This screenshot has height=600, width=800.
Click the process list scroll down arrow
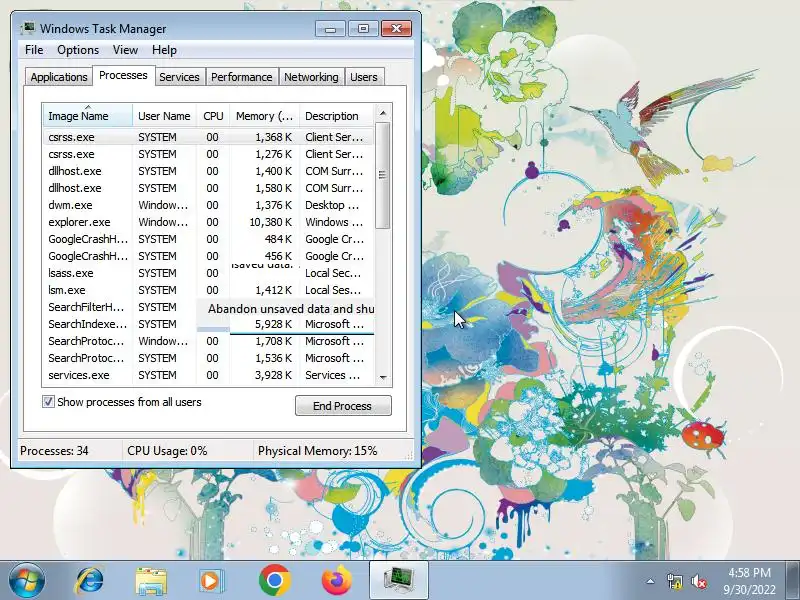[383, 377]
